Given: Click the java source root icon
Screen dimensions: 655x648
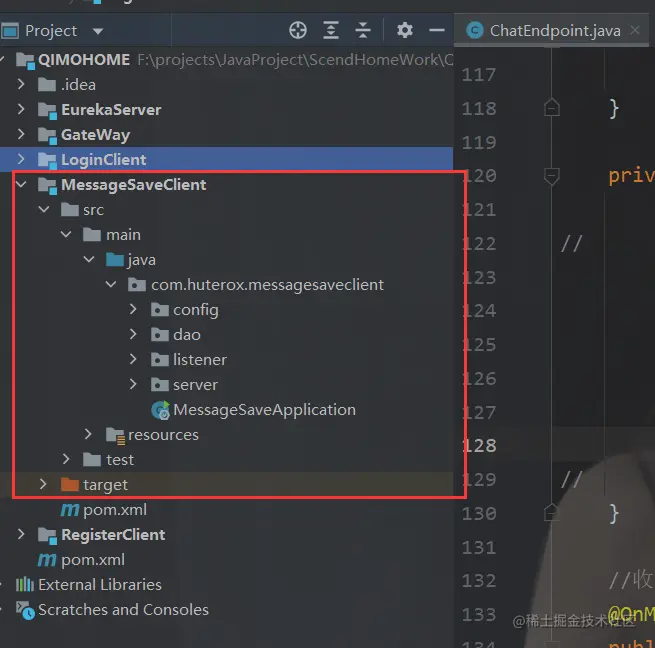Looking at the screenshot, I should tap(114, 260).
